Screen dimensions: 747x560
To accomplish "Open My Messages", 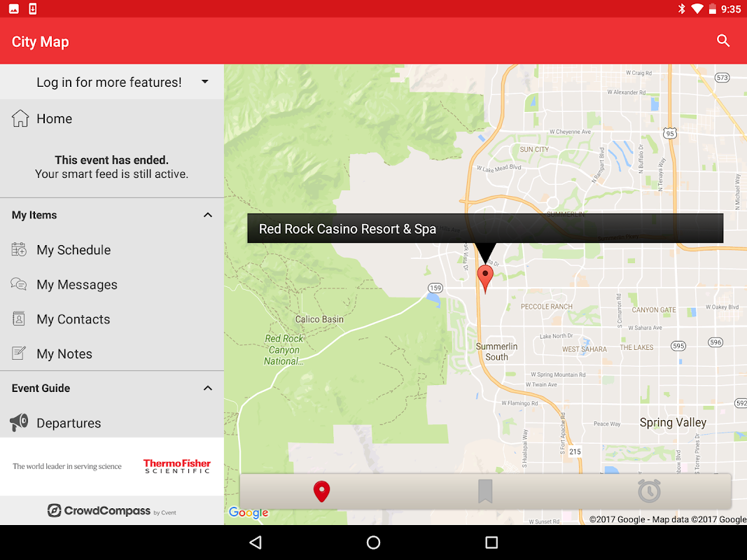I will click(112, 285).
